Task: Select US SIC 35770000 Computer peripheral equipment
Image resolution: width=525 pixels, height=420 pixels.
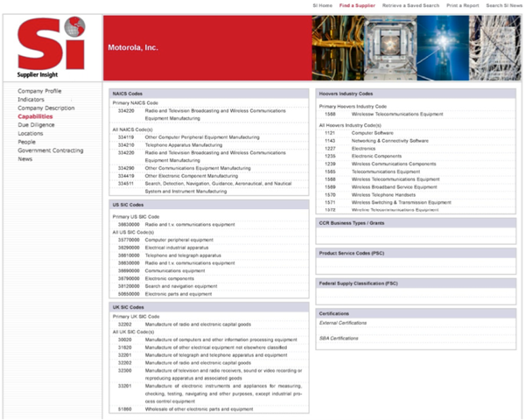Action: [x=209, y=240]
